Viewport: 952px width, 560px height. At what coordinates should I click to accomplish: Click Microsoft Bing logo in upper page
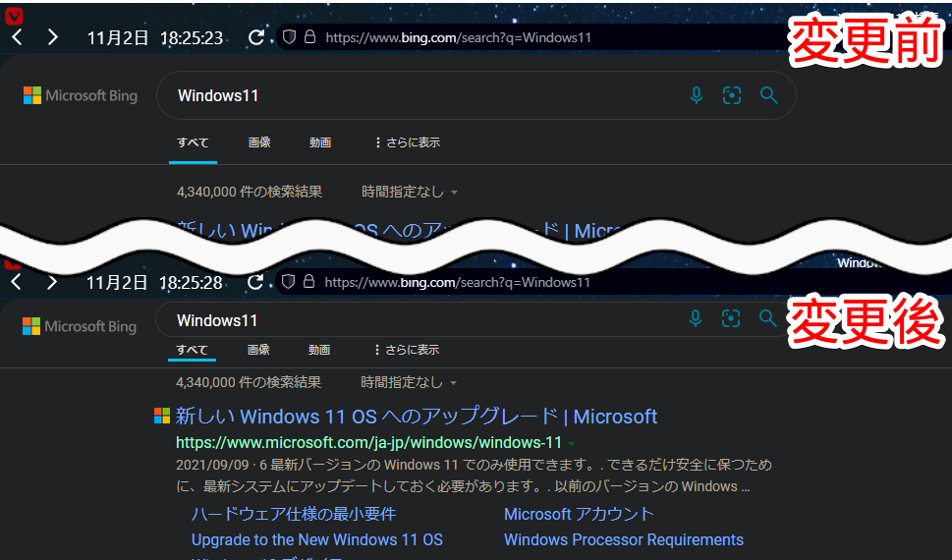click(81, 95)
